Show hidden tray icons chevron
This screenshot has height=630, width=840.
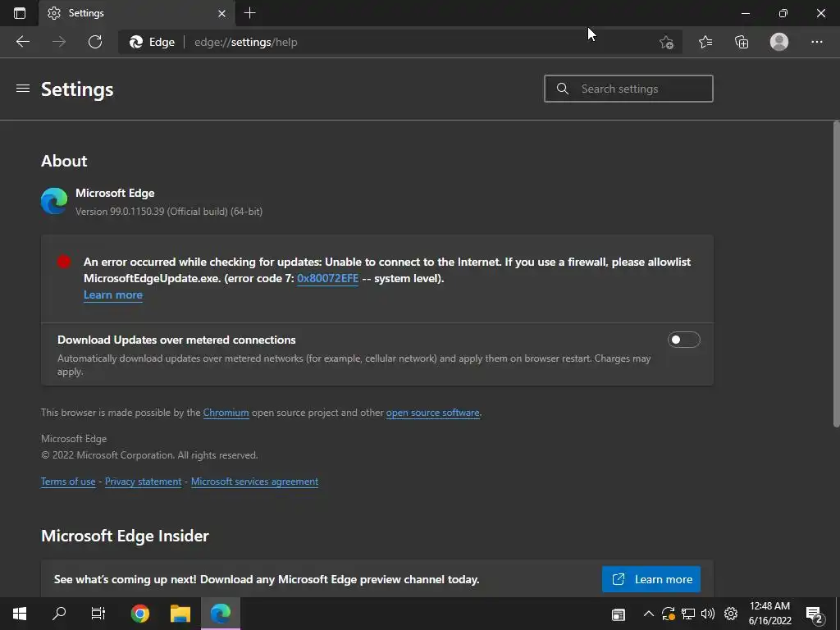(648, 614)
